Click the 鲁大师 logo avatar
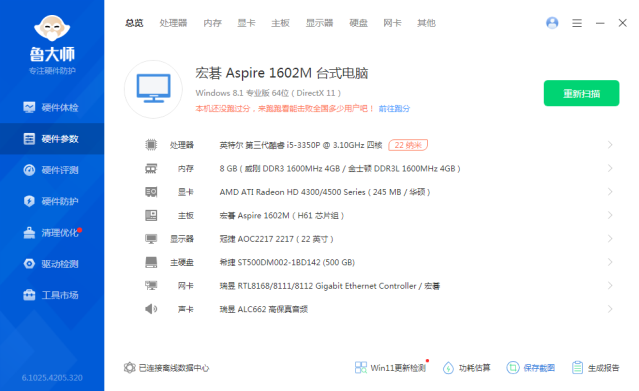Viewport: 639px width, 391px height. point(52,29)
